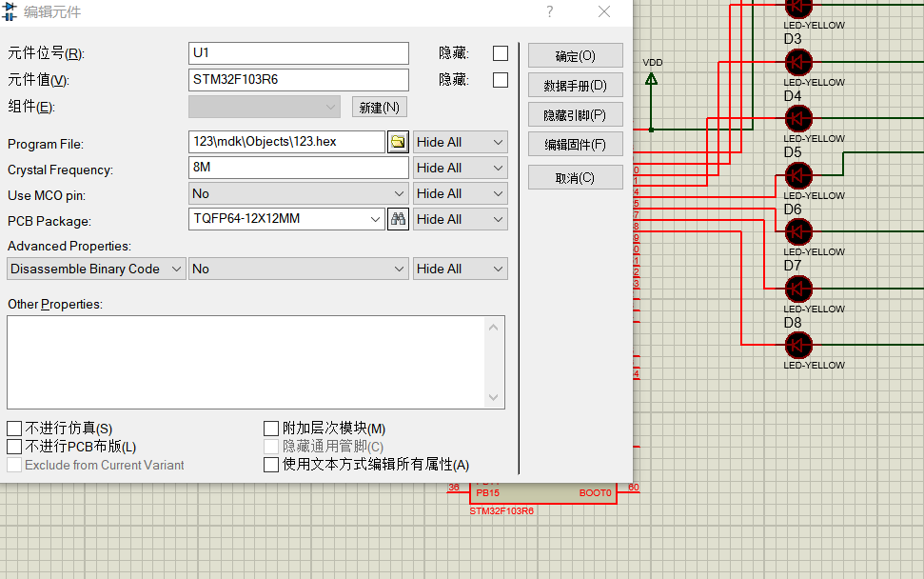Click the dialog title component icon
Viewport: 924px width, 579px height.
pyautogui.click(x=10, y=11)
